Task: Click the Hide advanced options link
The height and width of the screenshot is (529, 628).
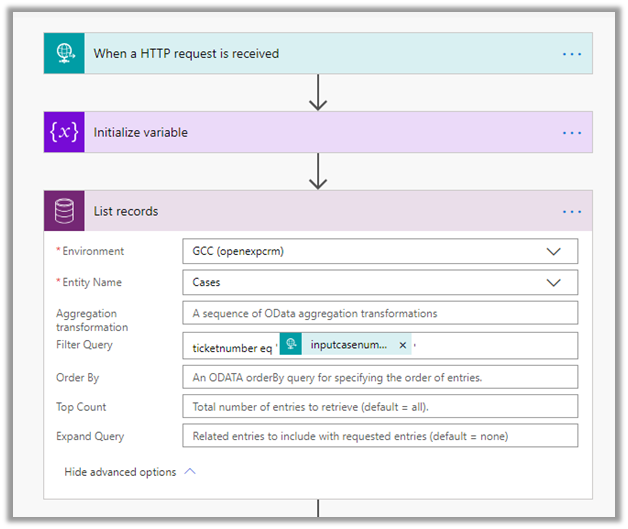Action: pos(120,472)
